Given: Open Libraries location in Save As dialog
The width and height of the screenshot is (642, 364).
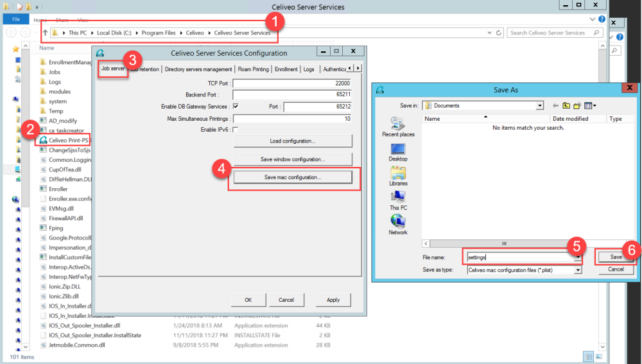Looking at the screenshot, I should point(398,177).
